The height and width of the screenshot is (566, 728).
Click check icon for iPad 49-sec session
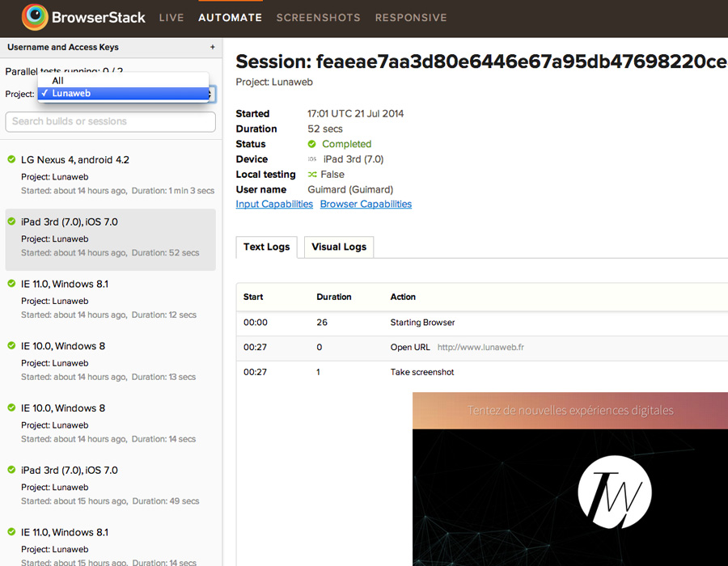click(x=11, y=470)
